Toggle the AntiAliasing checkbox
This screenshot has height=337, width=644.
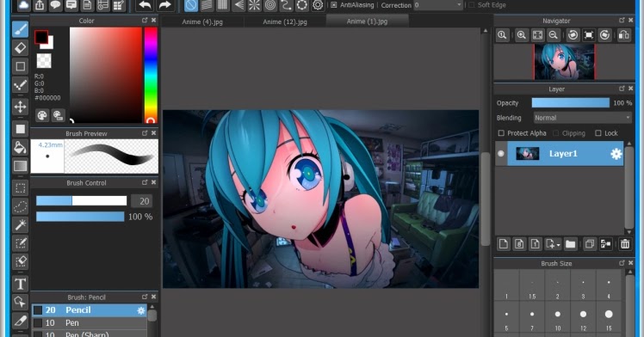334,5
